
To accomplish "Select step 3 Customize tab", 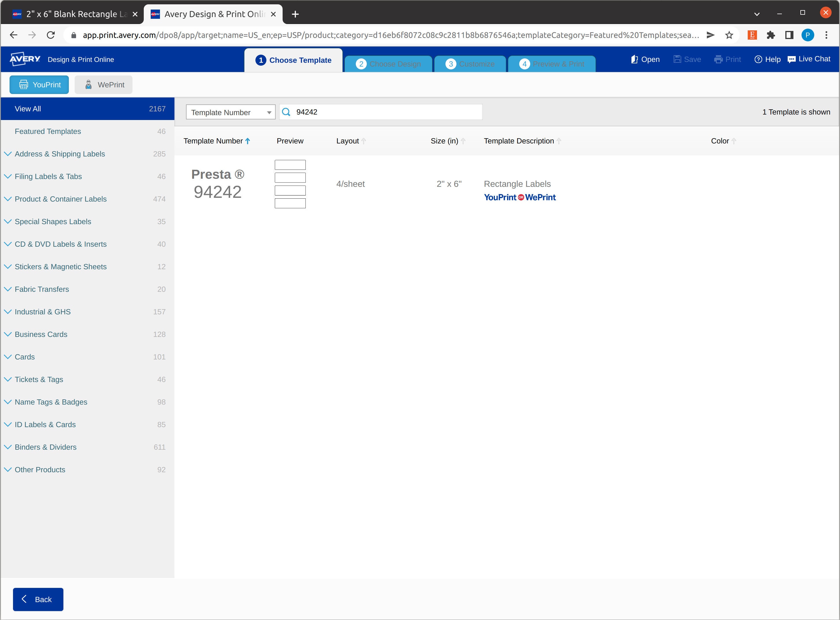I will pos(470,64).
